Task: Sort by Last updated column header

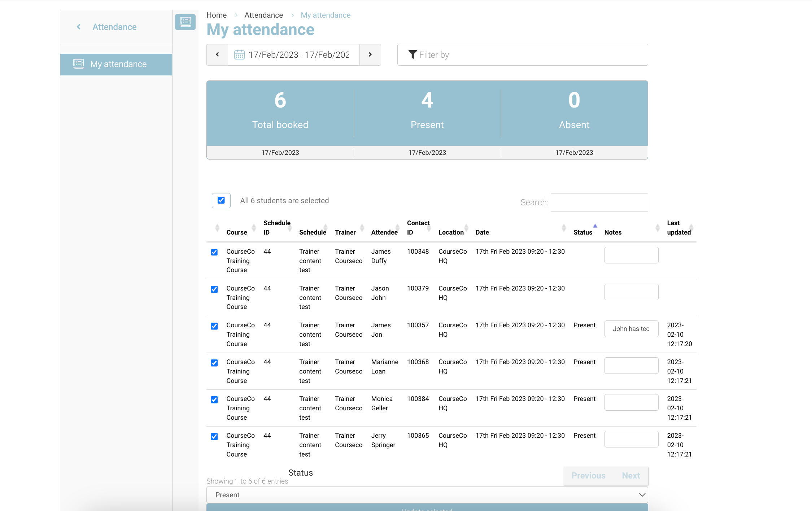Action: click(x=678, y=228)
